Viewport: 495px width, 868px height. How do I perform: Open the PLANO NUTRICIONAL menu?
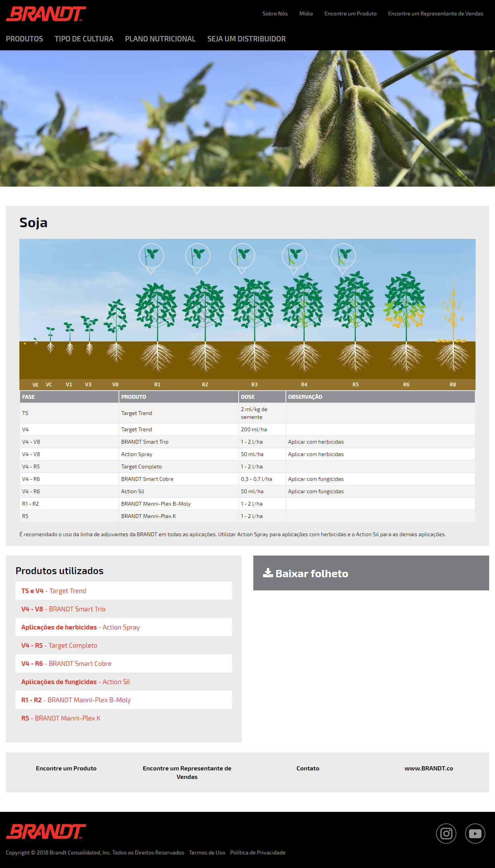[160, 39]
